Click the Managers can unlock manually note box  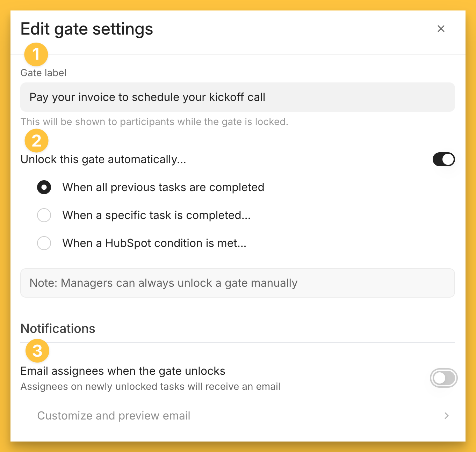tap(237, 283)
